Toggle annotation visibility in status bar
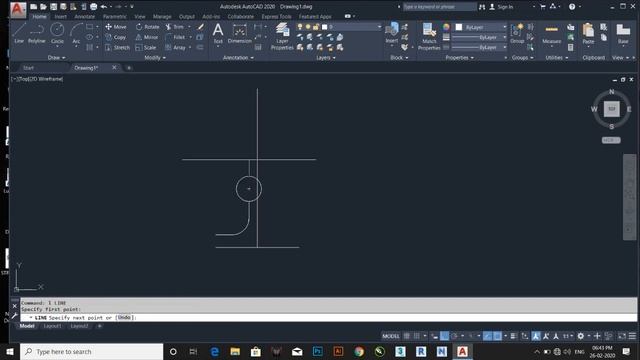This screenshot has height=360, width=640. pyautogui.click(x=536, y=336)
